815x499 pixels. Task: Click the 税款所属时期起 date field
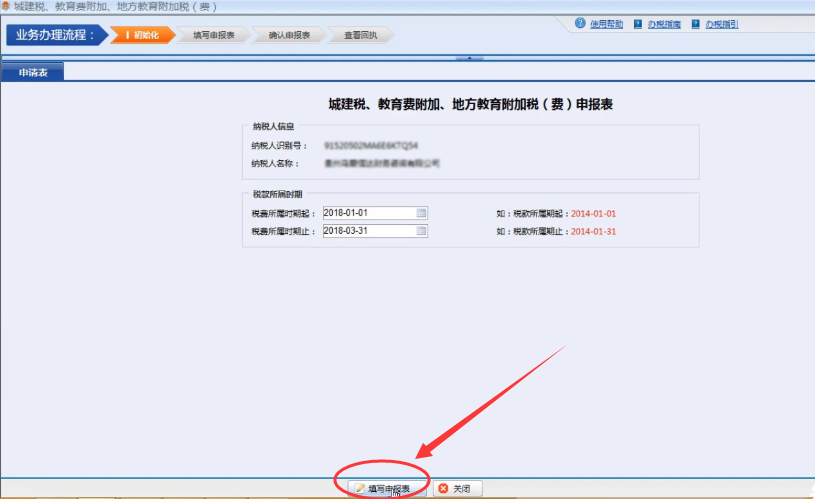(x=367, y=213)
